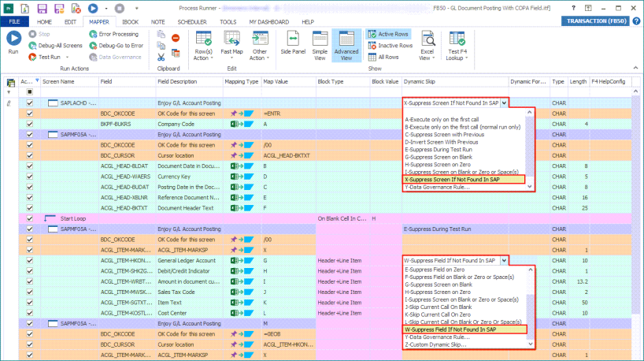Open the Fast Map tool
644x361 pixels.
(x=231, y=45)
